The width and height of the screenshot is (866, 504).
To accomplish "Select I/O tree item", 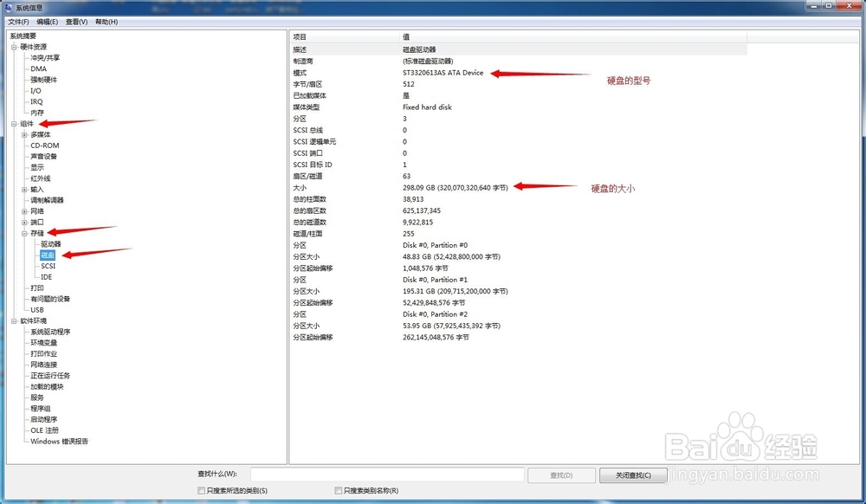I will click(x=36, y=91).
